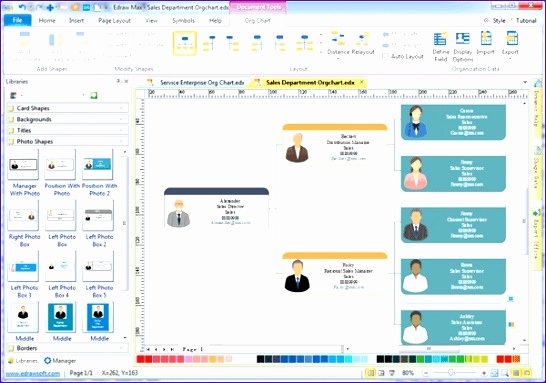Viewport: 546px width, 383px height.
Task: Choose the sixth org chart layout style
Action: (x=305, y=43)
